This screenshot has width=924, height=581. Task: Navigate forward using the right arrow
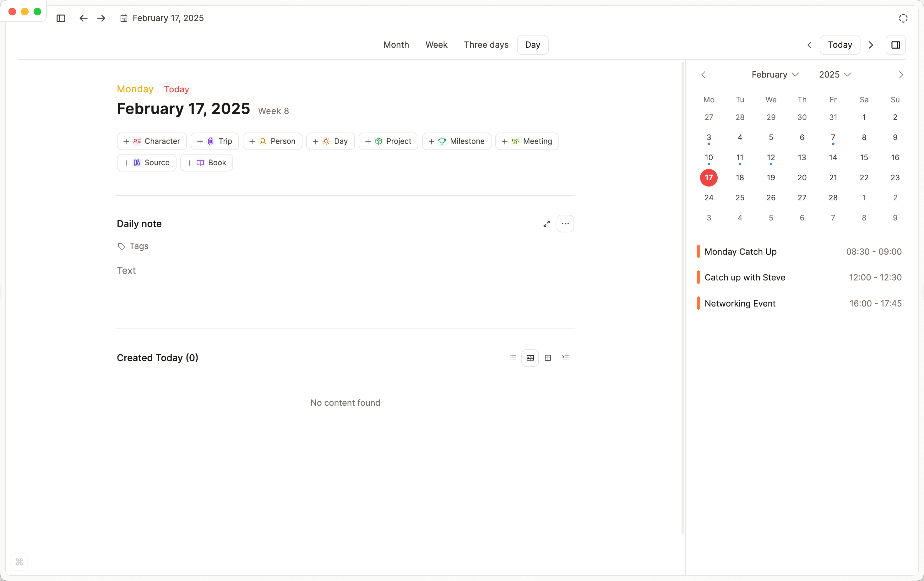[101, 18]
